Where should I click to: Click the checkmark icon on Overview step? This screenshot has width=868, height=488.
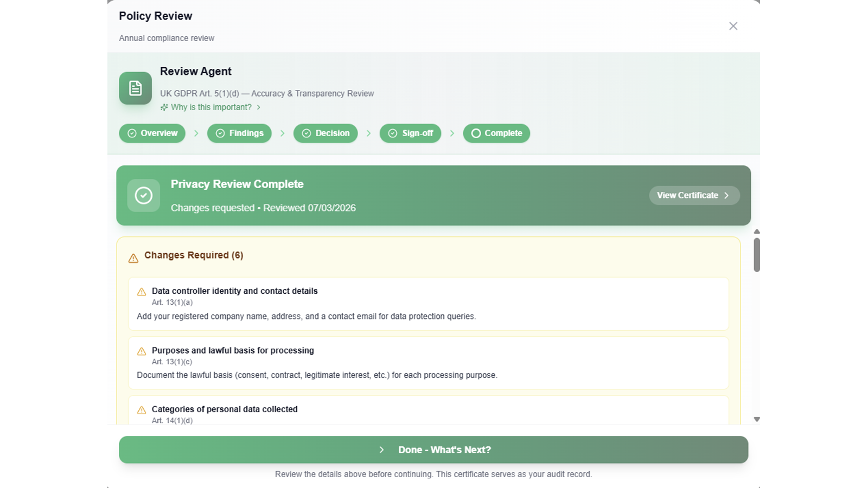[132, 133]
